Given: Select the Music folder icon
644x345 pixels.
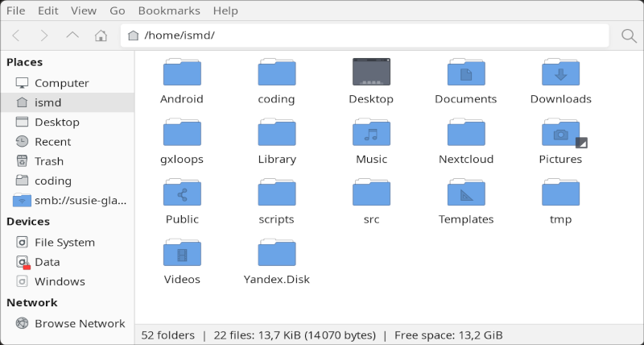Looking at the screenshot, I should pyautogui.click(x=371, y=133).
